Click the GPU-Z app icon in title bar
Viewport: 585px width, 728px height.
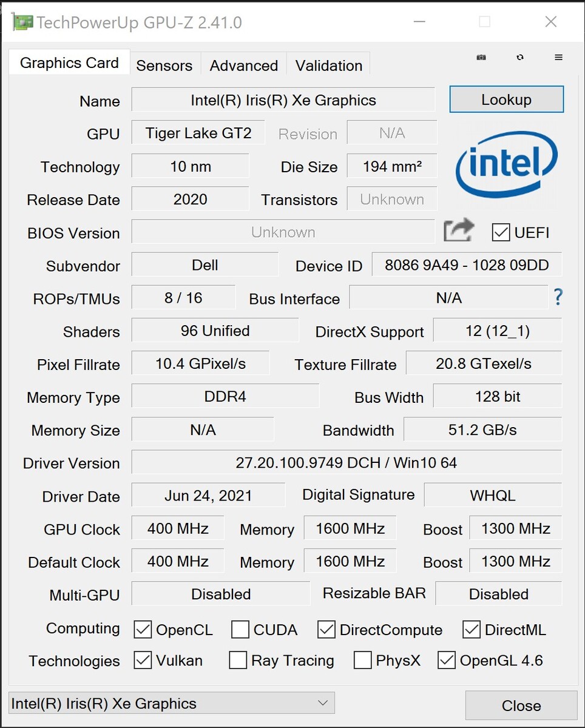coord(22,22)
